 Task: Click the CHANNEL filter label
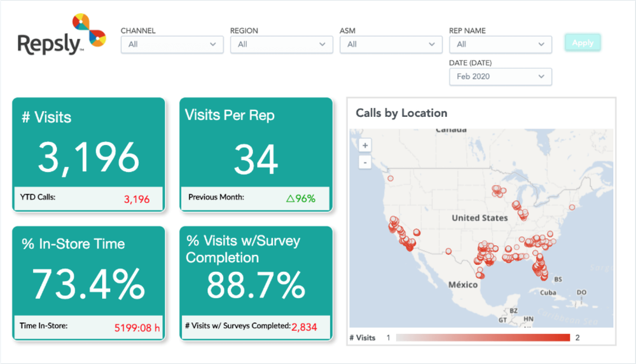(x=138, y=30)
